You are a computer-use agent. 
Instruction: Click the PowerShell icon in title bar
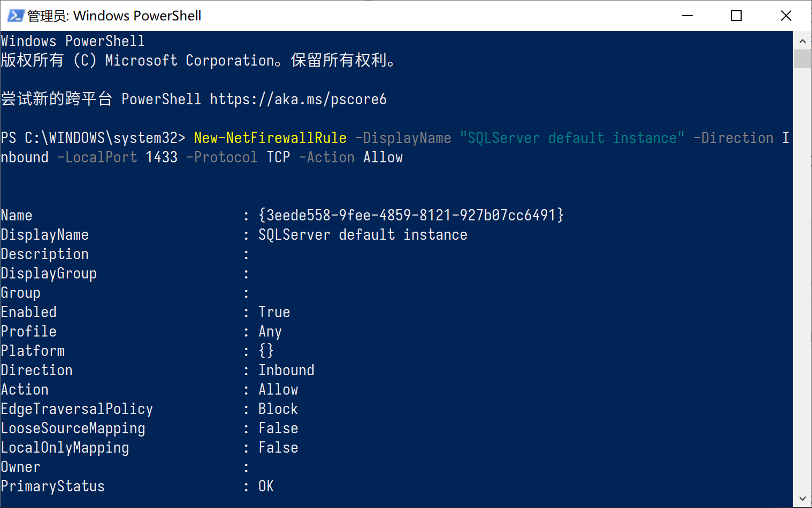(15, 16)
